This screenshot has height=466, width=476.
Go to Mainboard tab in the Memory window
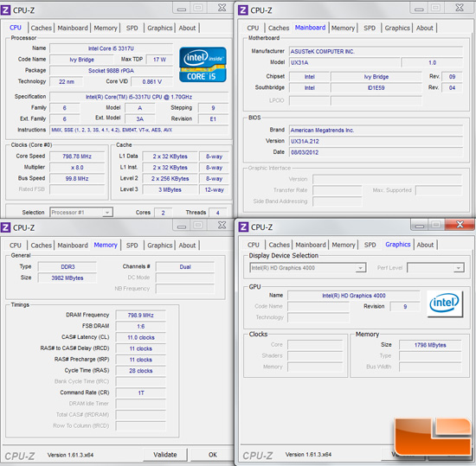click(73, 246)
